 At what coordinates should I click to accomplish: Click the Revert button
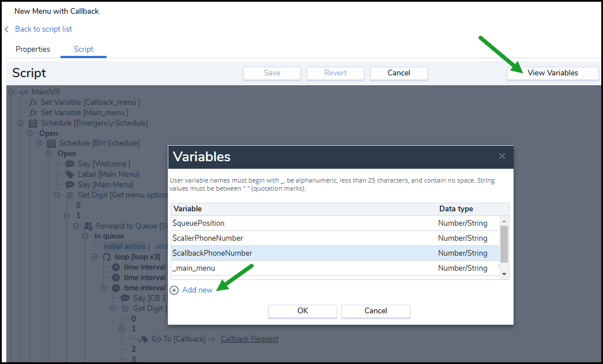coord(336,73)
